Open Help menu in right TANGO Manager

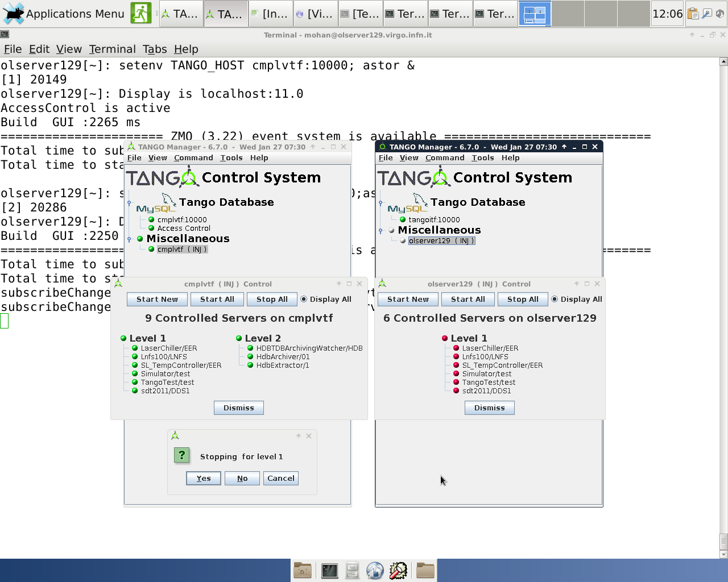click(510, 157)
